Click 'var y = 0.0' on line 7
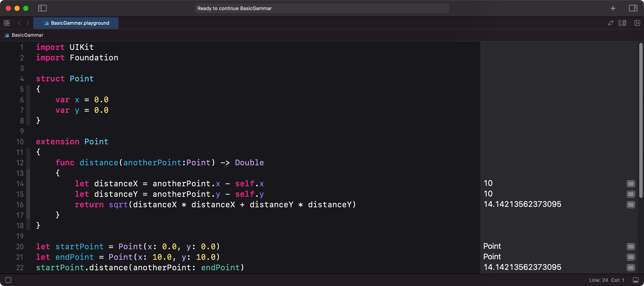 82,110
